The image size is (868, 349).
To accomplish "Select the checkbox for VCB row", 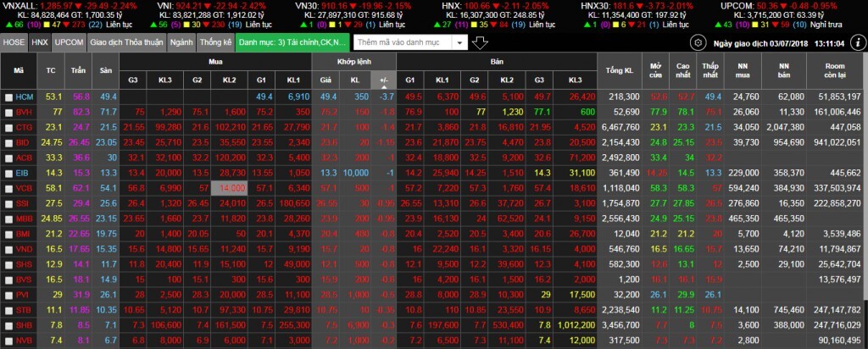I will click(8, 187).
